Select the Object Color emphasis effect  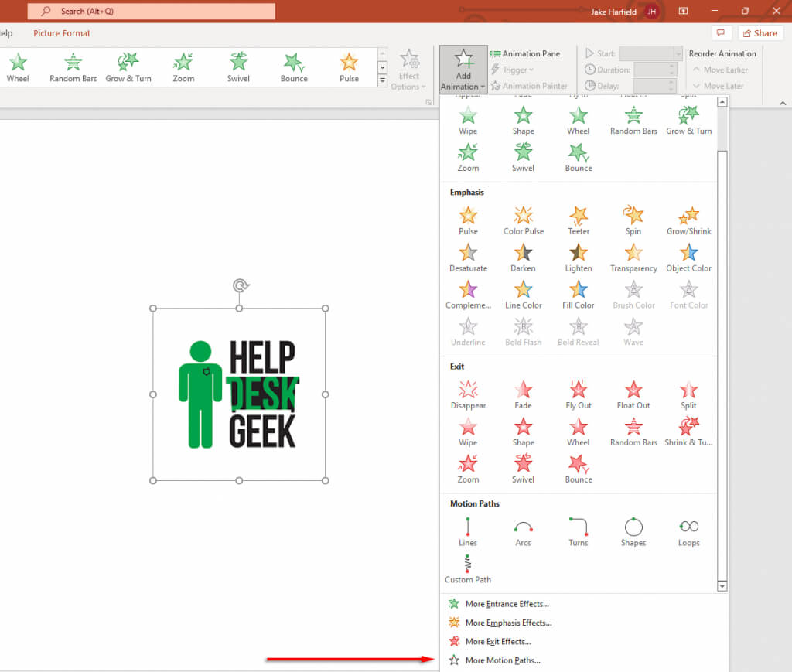[x=689, y=258]
